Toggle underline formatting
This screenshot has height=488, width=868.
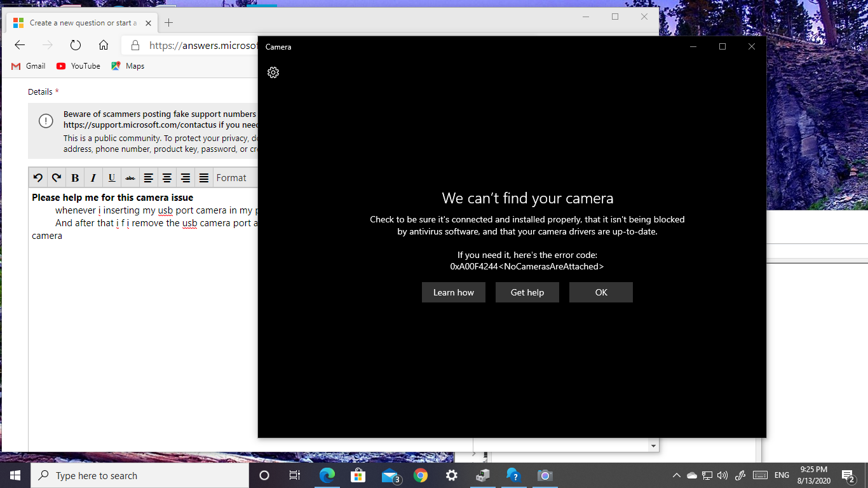pos(112,178)
